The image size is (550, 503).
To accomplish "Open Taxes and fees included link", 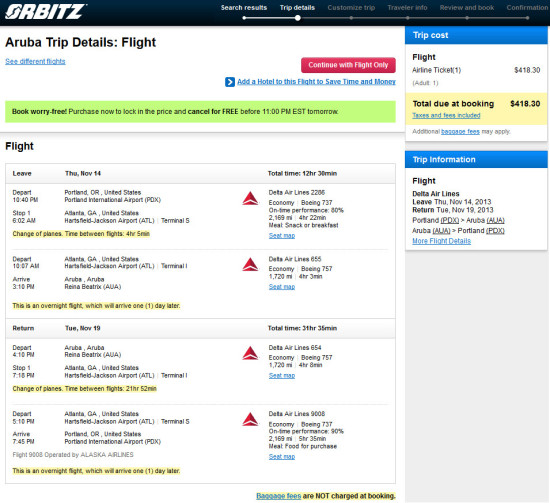I will coord(446,115).
